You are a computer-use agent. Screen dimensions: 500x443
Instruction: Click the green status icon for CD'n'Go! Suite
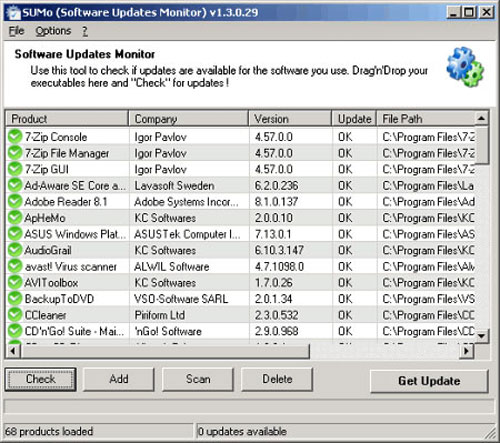pyautogui.click(x=15, y=331)
